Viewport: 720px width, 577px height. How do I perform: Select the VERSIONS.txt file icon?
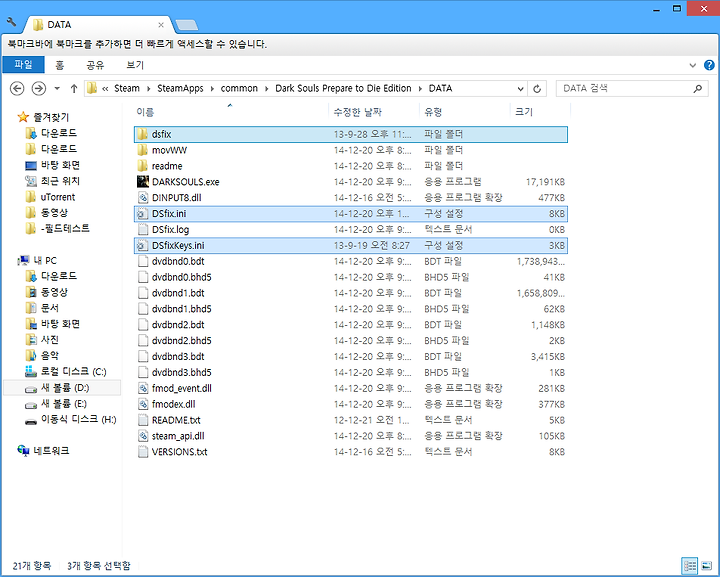[x=143, y=452]
